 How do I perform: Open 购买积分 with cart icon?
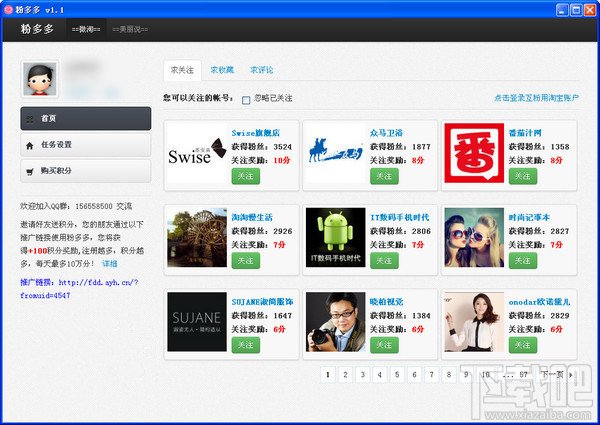(86, 171)
